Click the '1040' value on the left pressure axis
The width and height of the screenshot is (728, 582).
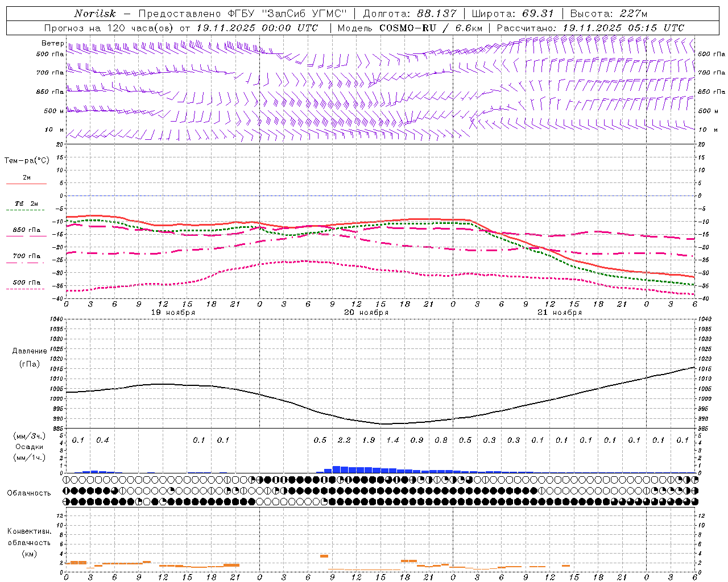coord(56,319)
